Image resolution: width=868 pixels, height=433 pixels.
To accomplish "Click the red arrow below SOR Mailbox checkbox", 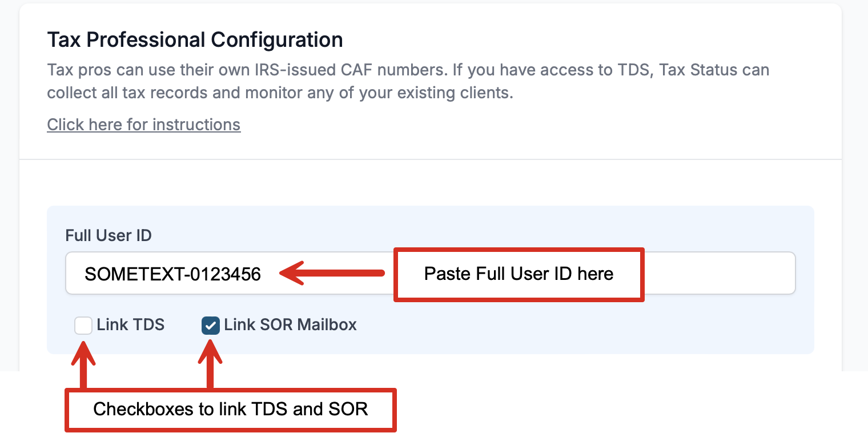I will tap(210, 364).
